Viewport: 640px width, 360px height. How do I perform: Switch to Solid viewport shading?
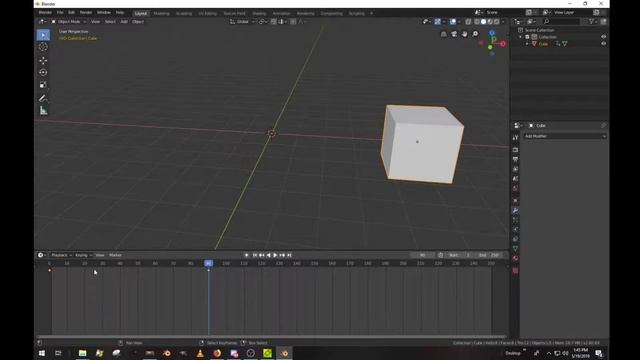[x=483, y=22]
